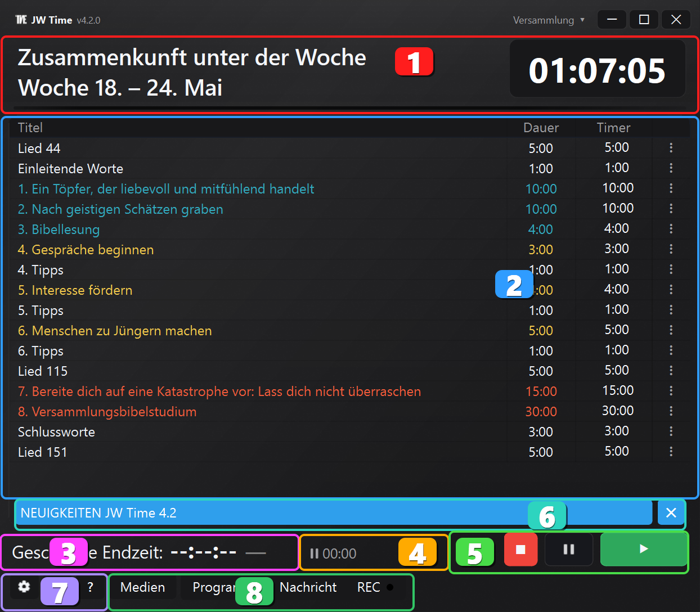
Task: Click the Timer column header
Action: 613,128
